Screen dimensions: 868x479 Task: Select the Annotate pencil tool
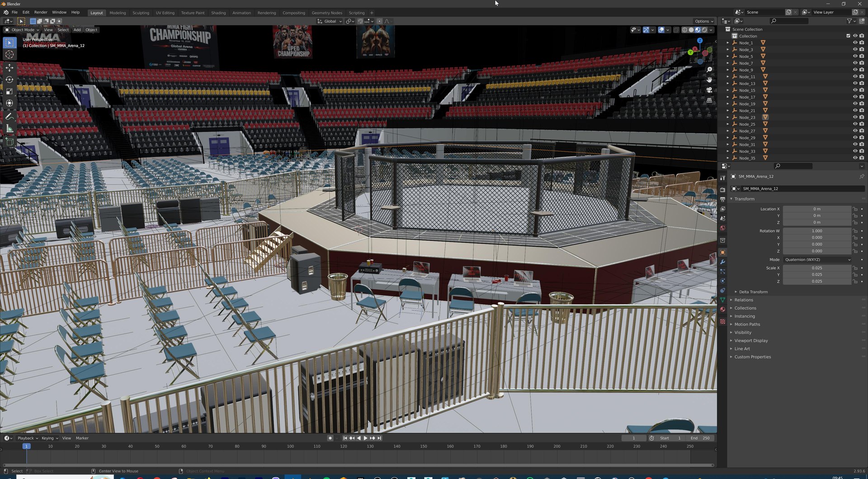click(x=9, y=117)
